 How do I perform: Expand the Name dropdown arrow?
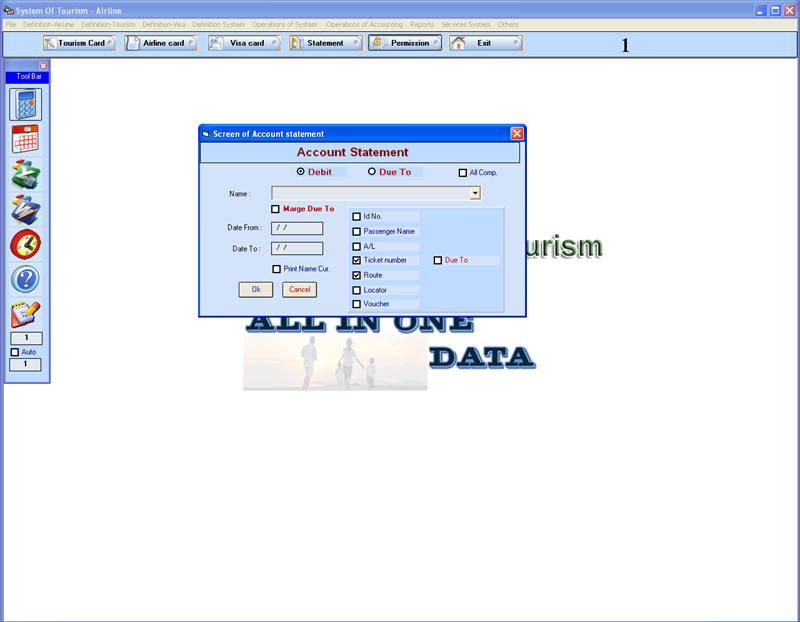(475, 193)
